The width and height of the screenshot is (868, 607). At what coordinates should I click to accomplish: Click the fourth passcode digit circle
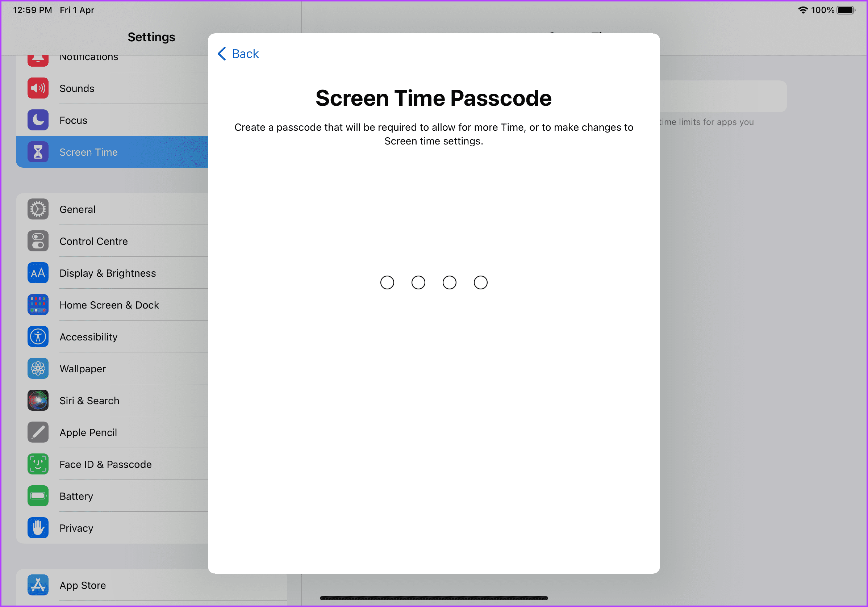pos(480,283)
